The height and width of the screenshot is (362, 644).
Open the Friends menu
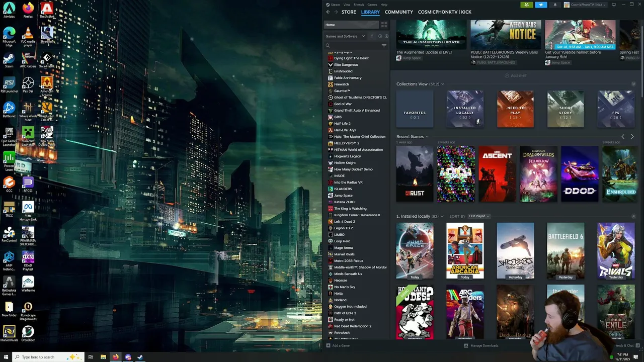(x=359, y=5)
